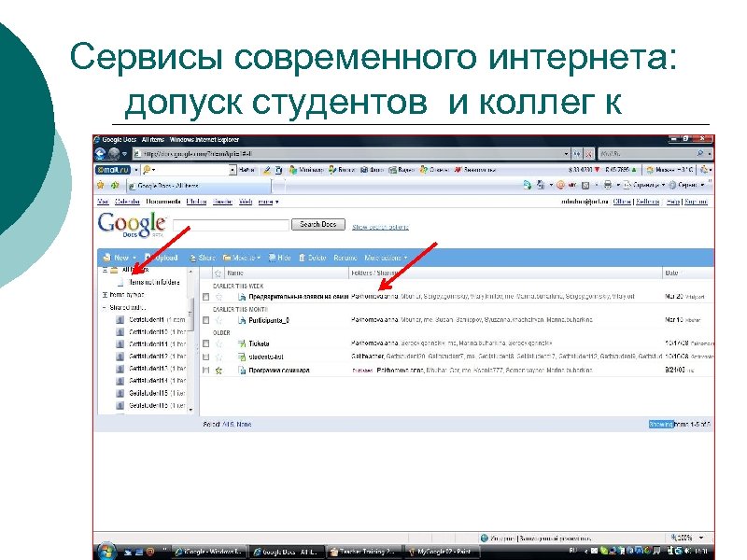
Task: Check the box for Tickets
Action: click(205, 343)
